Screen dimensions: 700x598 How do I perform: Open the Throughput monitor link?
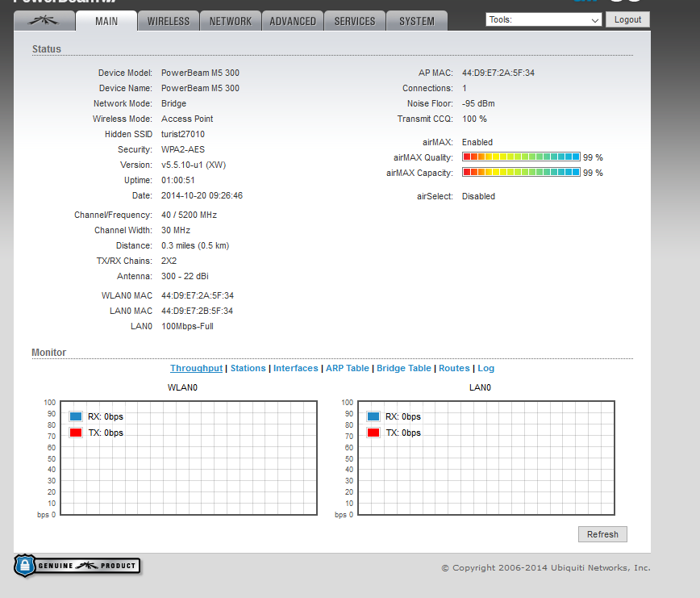[x=196, y=368]
